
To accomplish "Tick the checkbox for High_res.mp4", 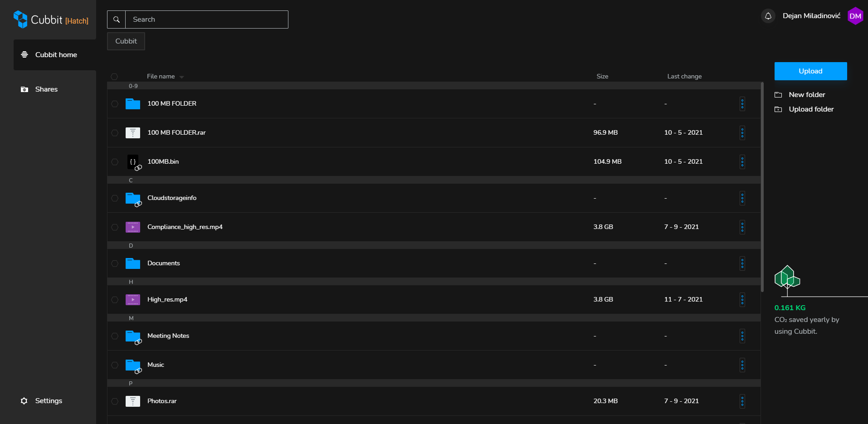I will coord(115,300).
